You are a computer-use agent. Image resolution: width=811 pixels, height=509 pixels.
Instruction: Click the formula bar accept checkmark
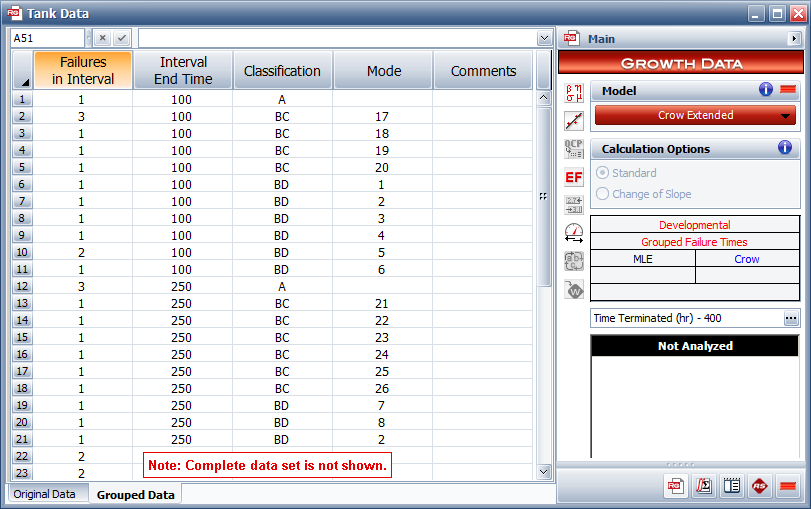click(x=122, y=38)
